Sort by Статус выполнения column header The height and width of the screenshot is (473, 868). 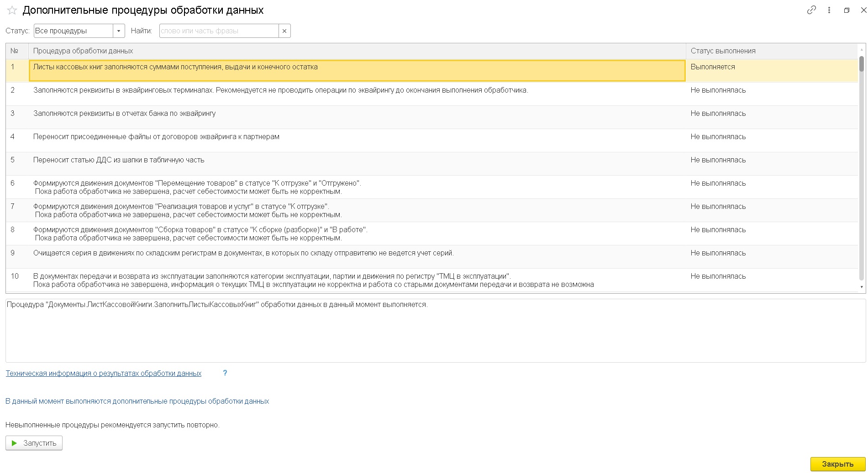point(772,51)
